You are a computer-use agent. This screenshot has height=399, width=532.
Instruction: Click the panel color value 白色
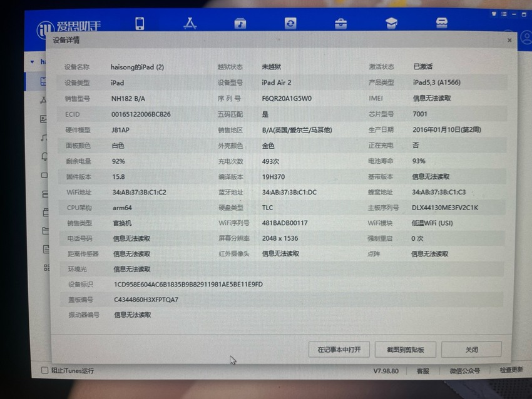tap(118, 146)
